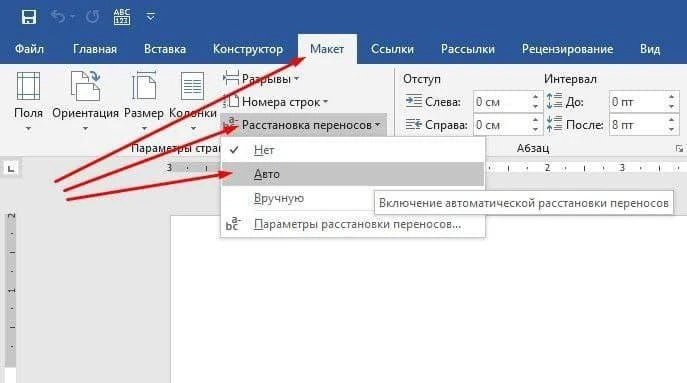Click the left indent icon beside Слева
Screen dimensions: 687x383
click(x=413, y=101)
